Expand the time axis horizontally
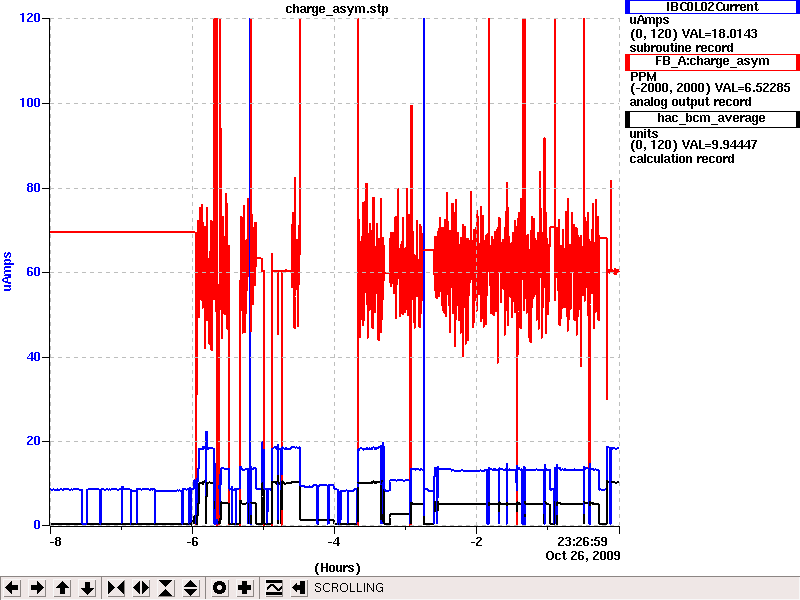This screenshot has width=800, height=600. coord(141,588)
